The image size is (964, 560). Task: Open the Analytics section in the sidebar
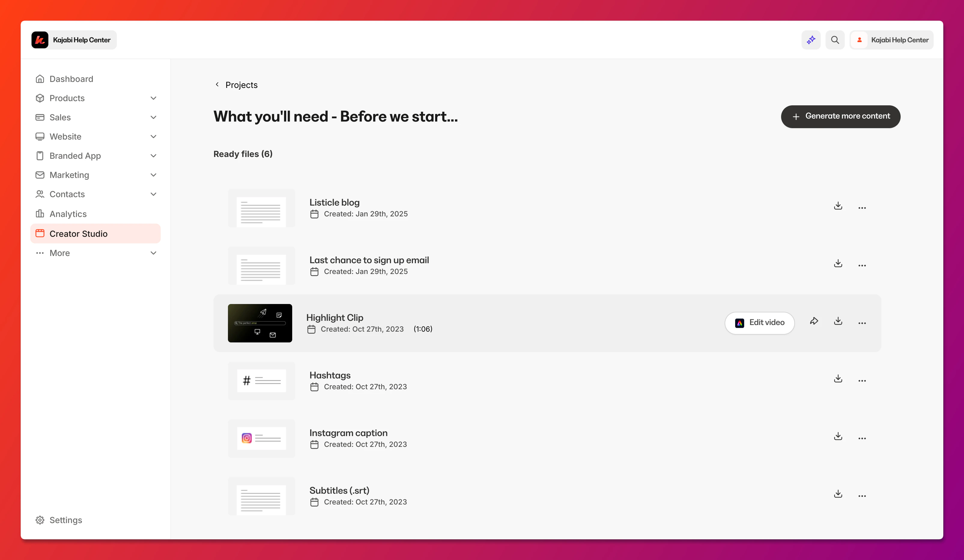click(x=68, y=214)
